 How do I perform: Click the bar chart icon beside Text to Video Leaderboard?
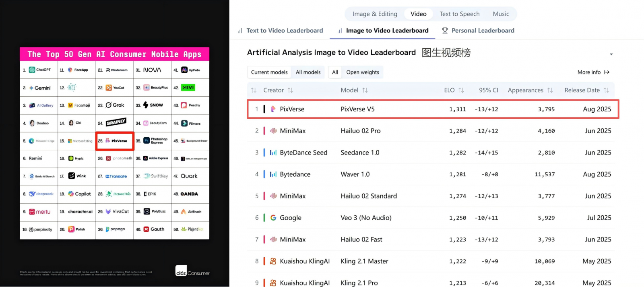coord(240,31)
